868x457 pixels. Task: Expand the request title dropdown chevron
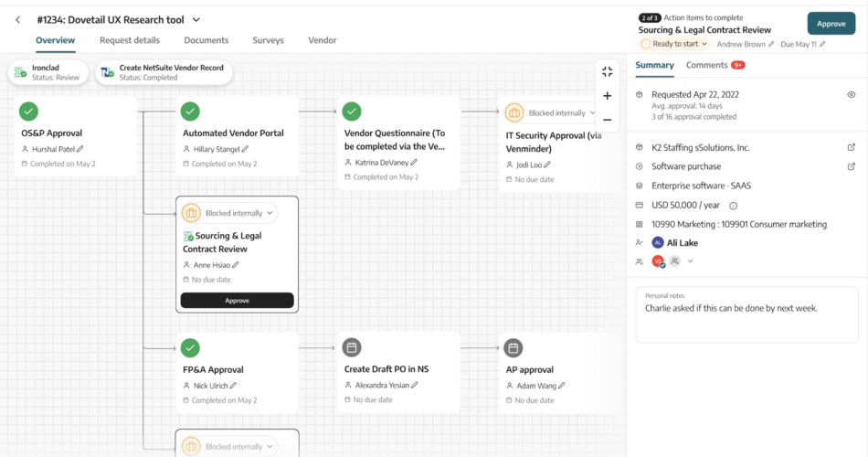(196, 19)
